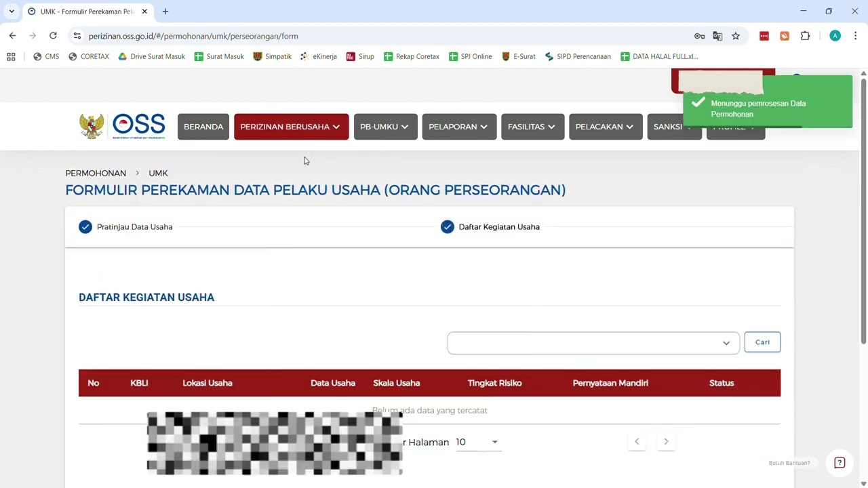Screen dimensions: 868x488
Task: Open the browser extensions puzzle icon
Action: click(805, 36)
